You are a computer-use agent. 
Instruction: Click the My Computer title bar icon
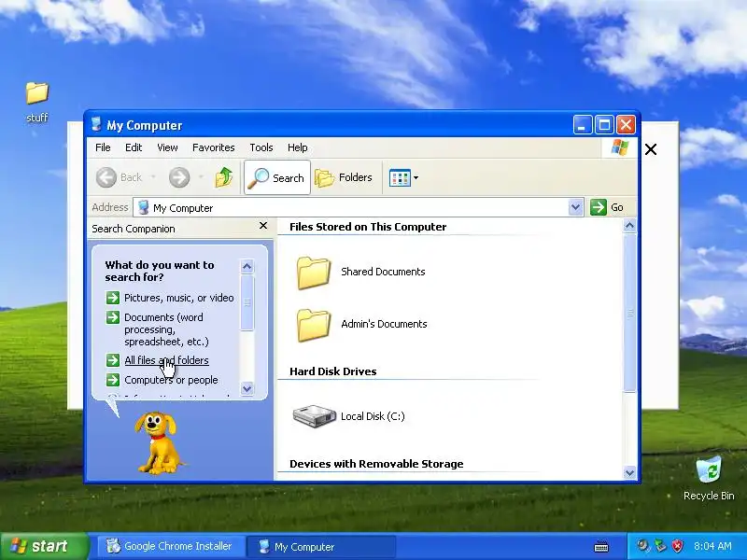pos(97,124)
